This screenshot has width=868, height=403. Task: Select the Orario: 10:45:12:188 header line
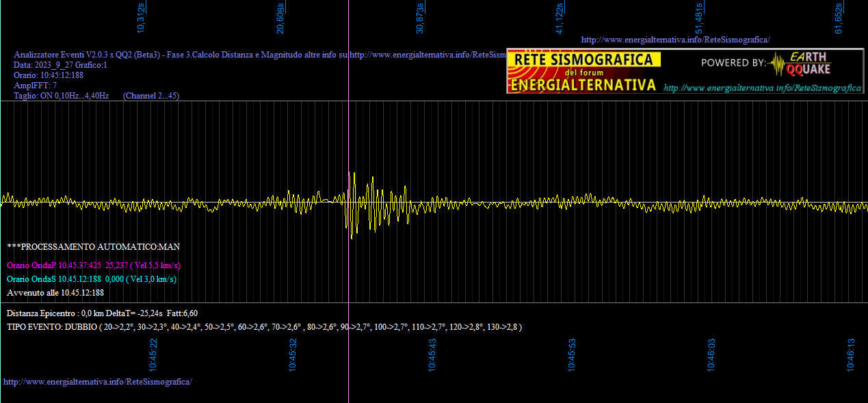click(x=49, y=75)
